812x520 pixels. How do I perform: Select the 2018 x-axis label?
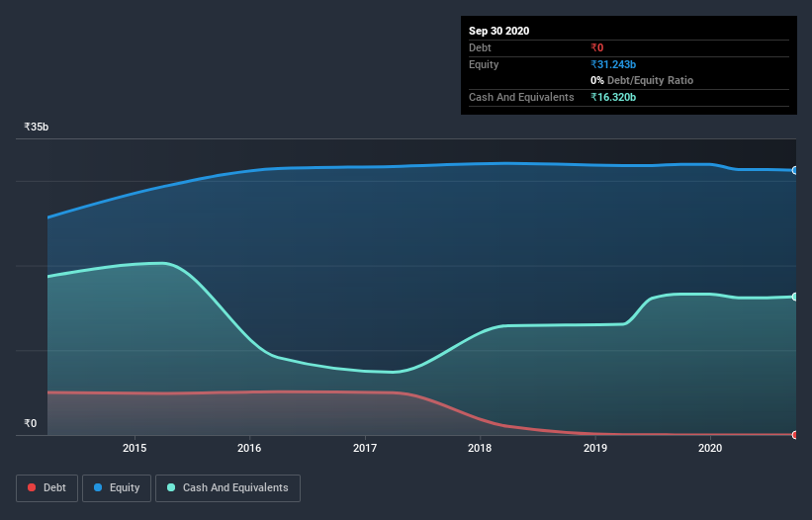tap(480, 448)
